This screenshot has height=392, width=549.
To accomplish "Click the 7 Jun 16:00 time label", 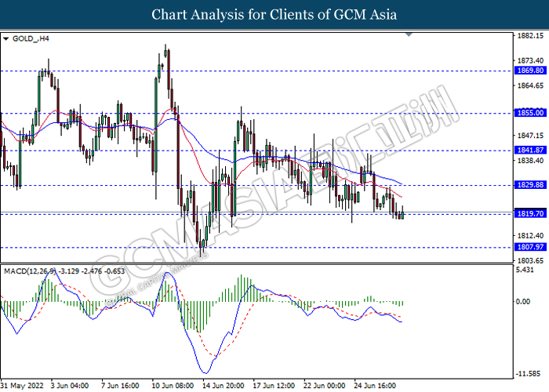I will [x=121, y=386].
